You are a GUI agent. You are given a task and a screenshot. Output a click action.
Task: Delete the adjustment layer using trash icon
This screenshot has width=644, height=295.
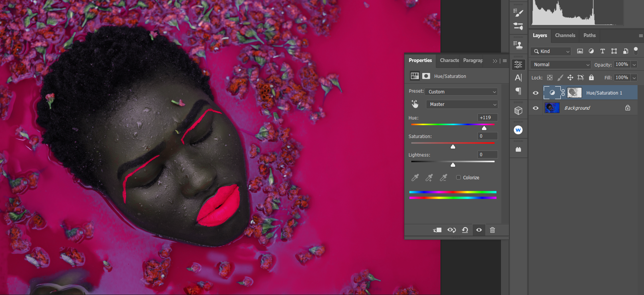pos(492,230)
